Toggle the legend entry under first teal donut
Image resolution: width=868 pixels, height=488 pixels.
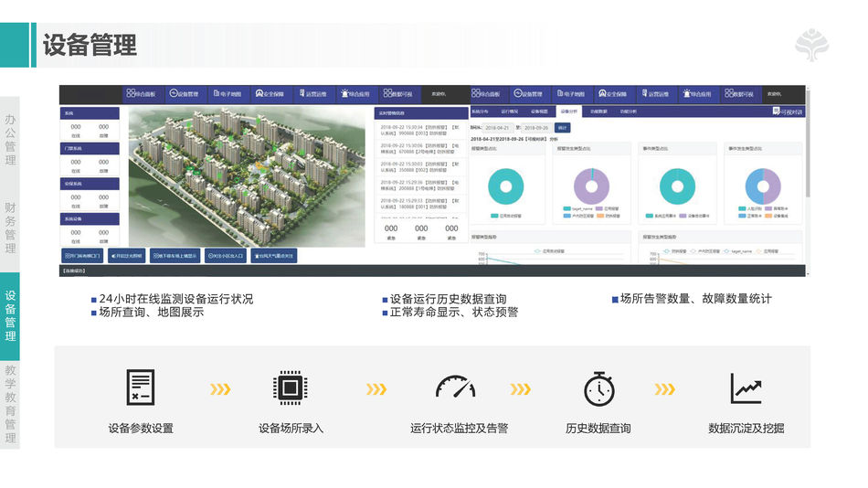[x=505, y=214]
